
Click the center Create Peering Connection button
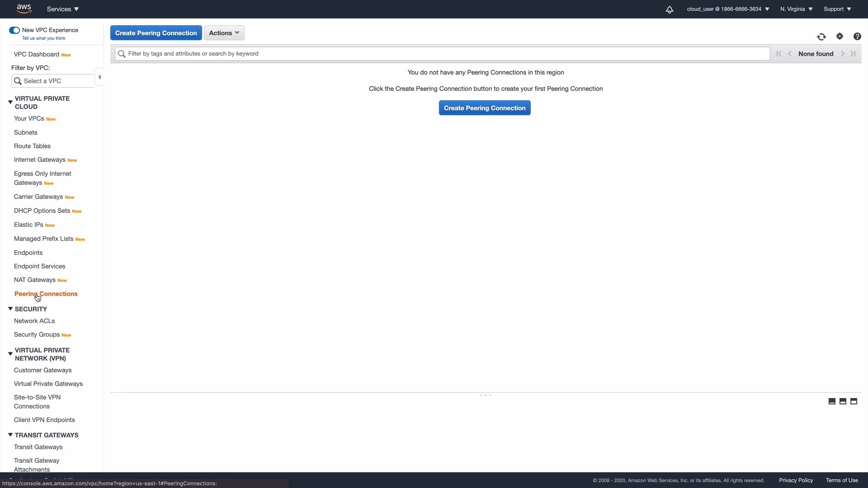click(x=485, y=108)
